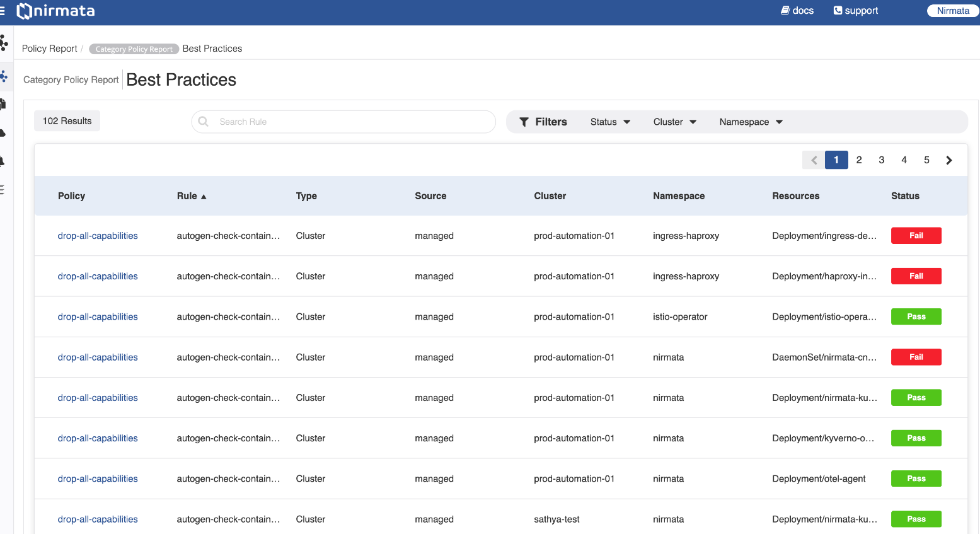980x534 pixels.
Task: Open drop-all-capabilities for DaemonSet/nirmata-cn… row
Action: pos(98,357)
